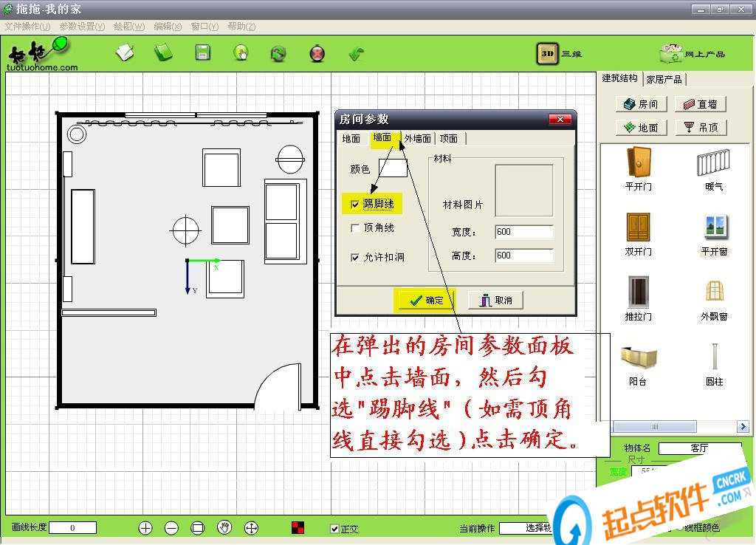Click the 画线长度 input field
Viewport: 756px width, 545px height.
point(73,527)
